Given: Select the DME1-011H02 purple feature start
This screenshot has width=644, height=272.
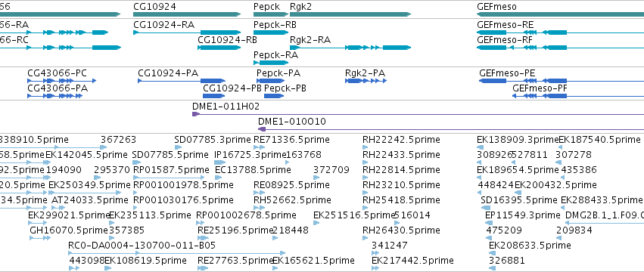Looking at the screenshot, I should tap(195, 114).
